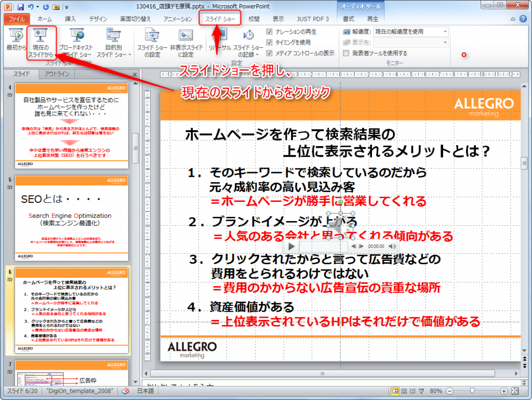
Task: Expand 目的別スライドショー dropdown arrow
Action: pos(129,55)
